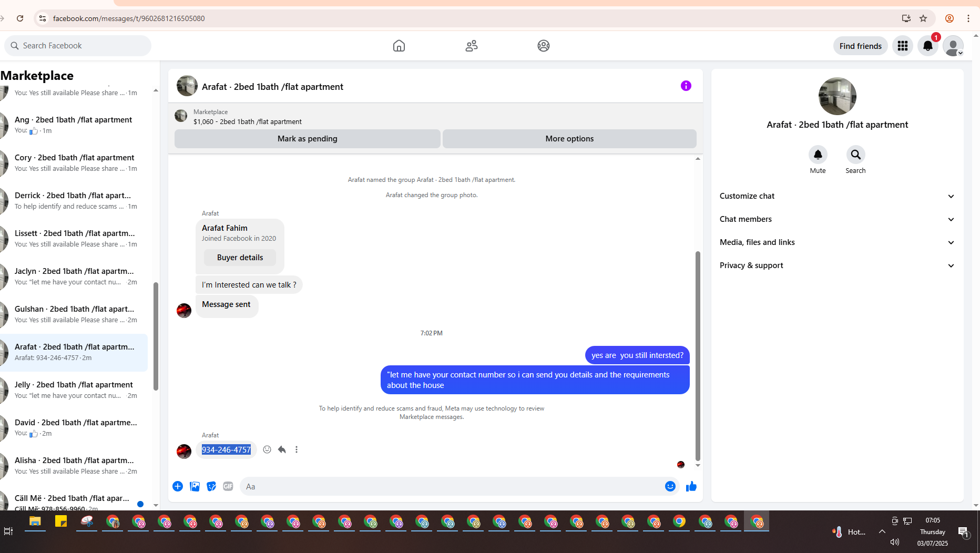Click Mark as pending button

point(308,139)
